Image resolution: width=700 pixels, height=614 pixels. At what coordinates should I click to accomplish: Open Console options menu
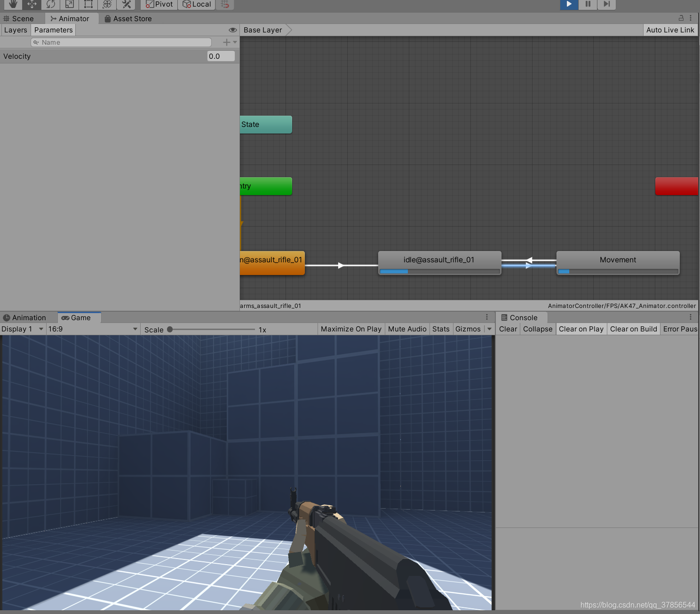point(691,317)
